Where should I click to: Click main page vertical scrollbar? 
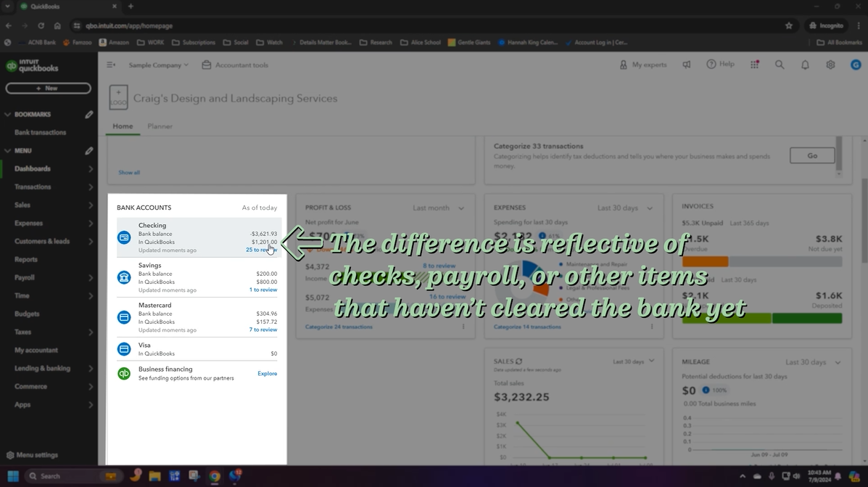(864, 221)
